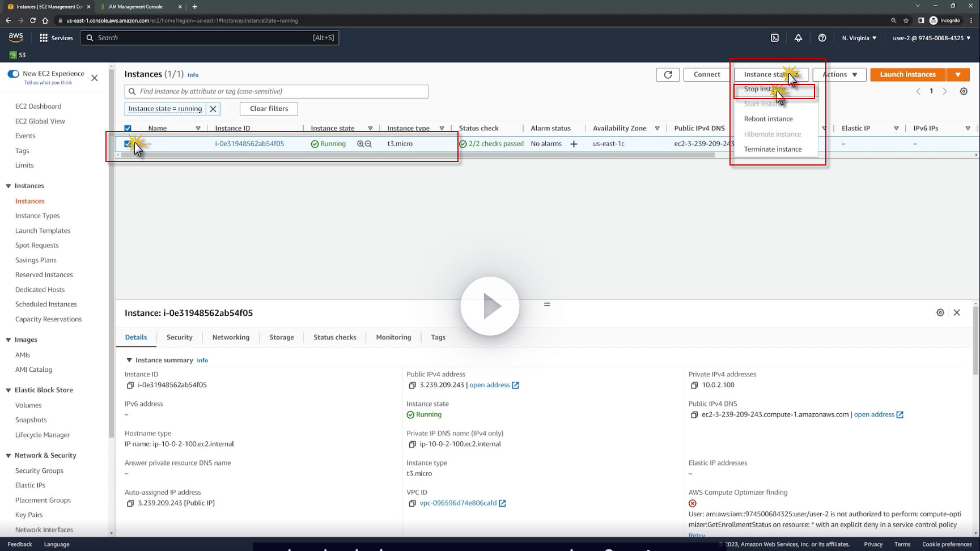Refresh the instances list
Screen dimensions: 980x551
668,74
